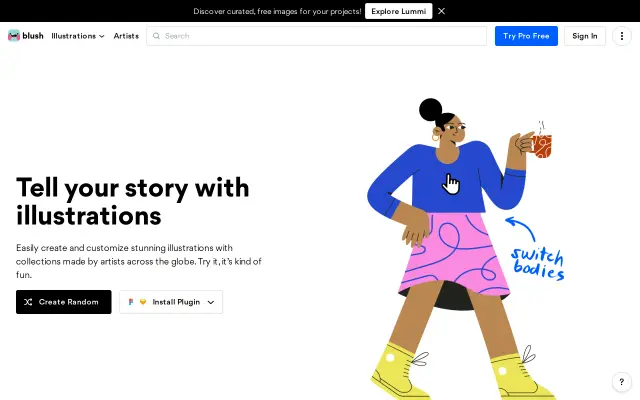The image size is (640, 400).
Task: Click the Explore Lummi button
Action: 398,11
